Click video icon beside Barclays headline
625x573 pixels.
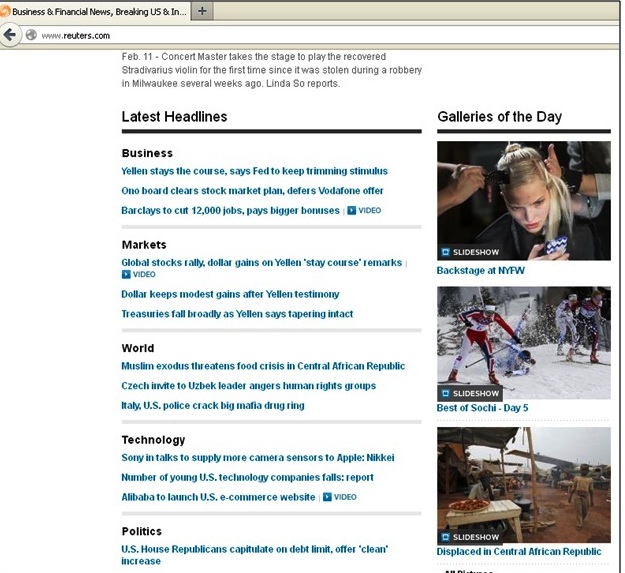click(352, 211)
